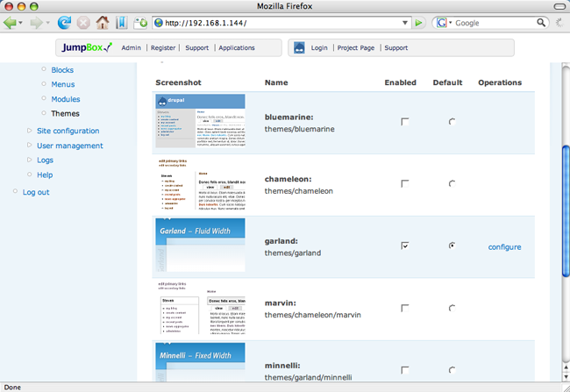The height and width of the screenshot is (392, 570).
Task: Click the Done status bar text
Action: (x=12, y=388)
